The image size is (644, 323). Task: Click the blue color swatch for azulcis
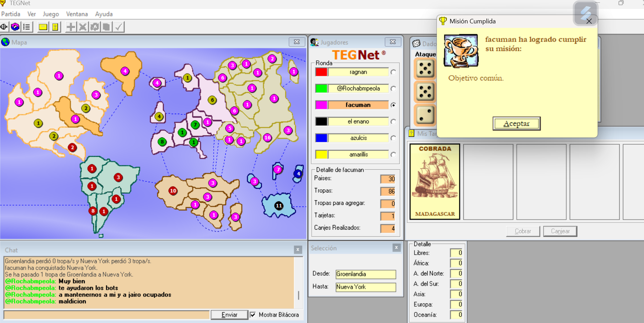[321, 138]
